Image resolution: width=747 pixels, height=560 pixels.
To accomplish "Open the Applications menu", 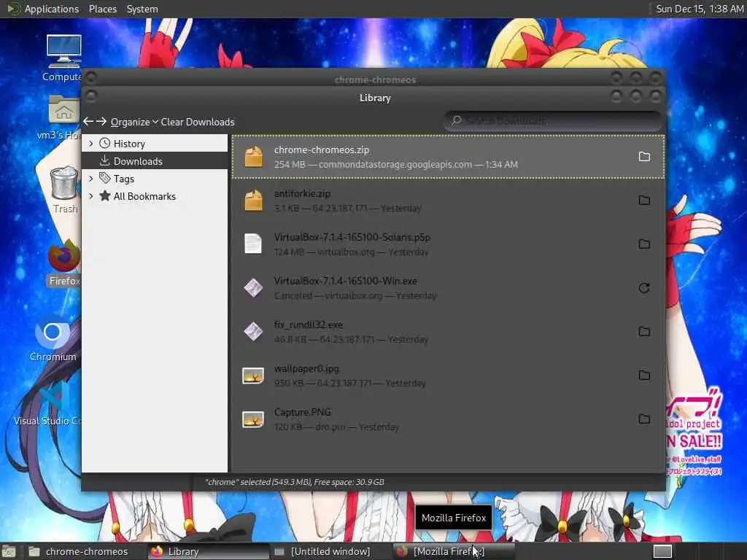I will (52, 9).
